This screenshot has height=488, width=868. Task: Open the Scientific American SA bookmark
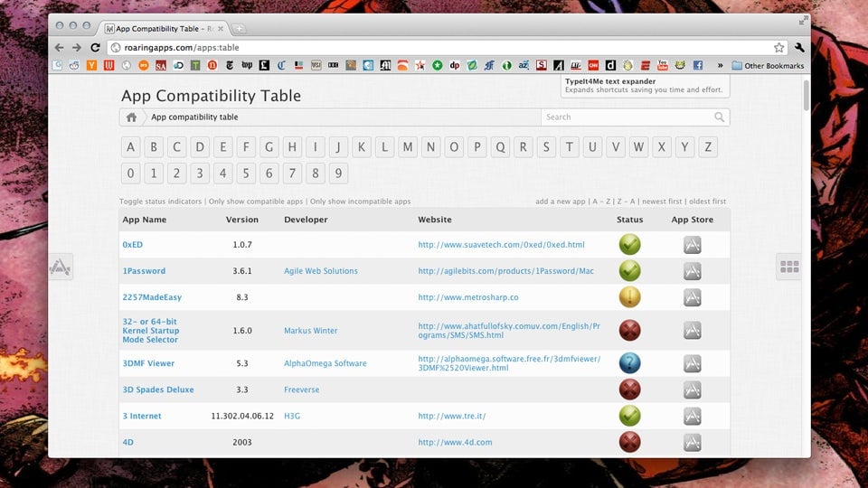click(161, 65)
